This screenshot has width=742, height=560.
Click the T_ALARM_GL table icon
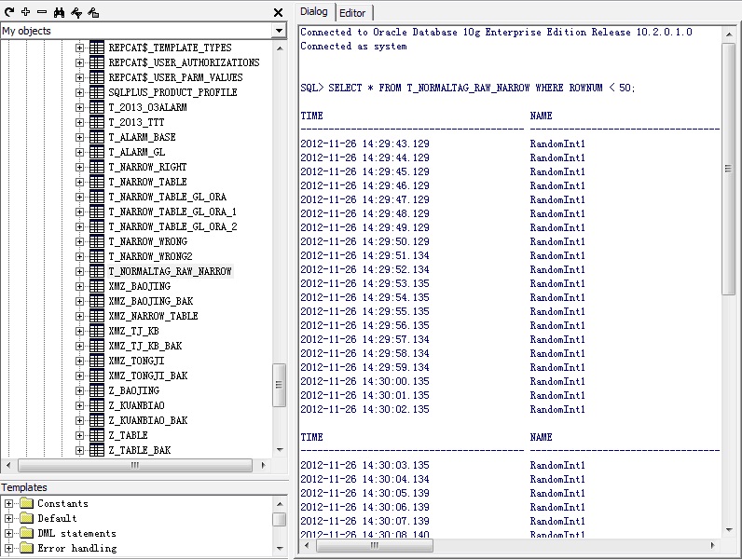pos(97,152)
